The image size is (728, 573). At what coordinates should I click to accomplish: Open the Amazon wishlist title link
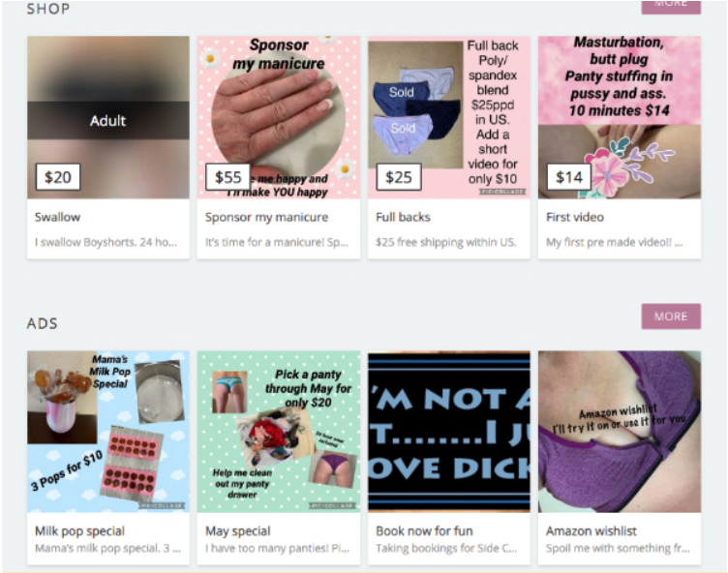pyautogui.click(x=591, y=530)
